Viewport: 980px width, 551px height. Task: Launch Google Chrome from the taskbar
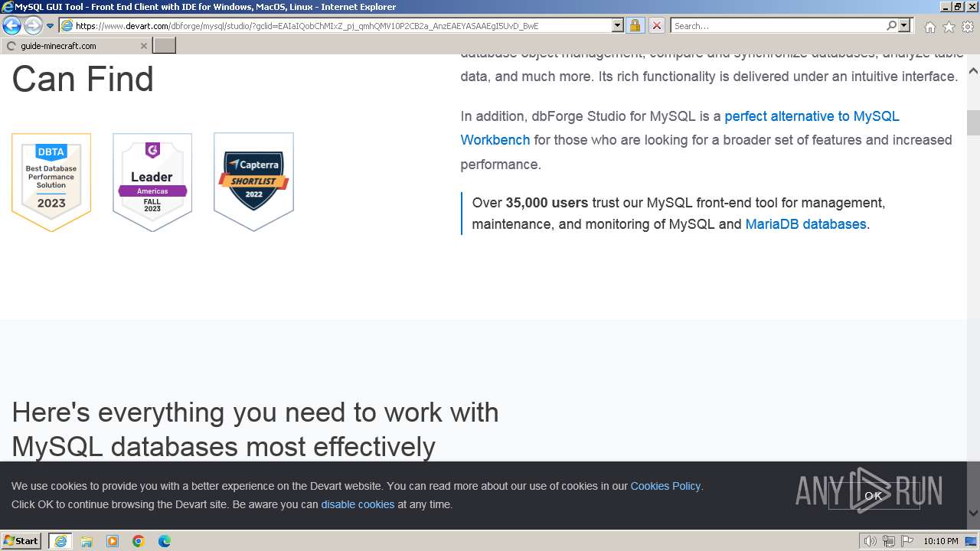139,541
